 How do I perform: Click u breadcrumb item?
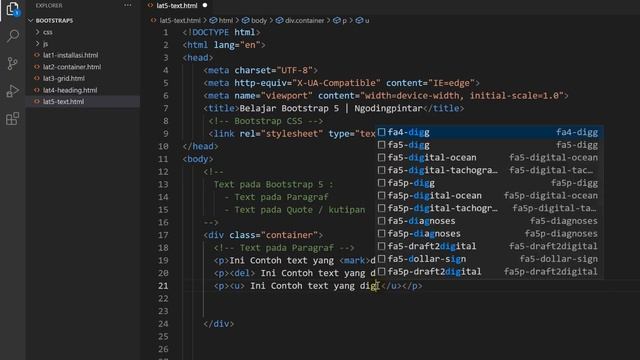(367, 20)
